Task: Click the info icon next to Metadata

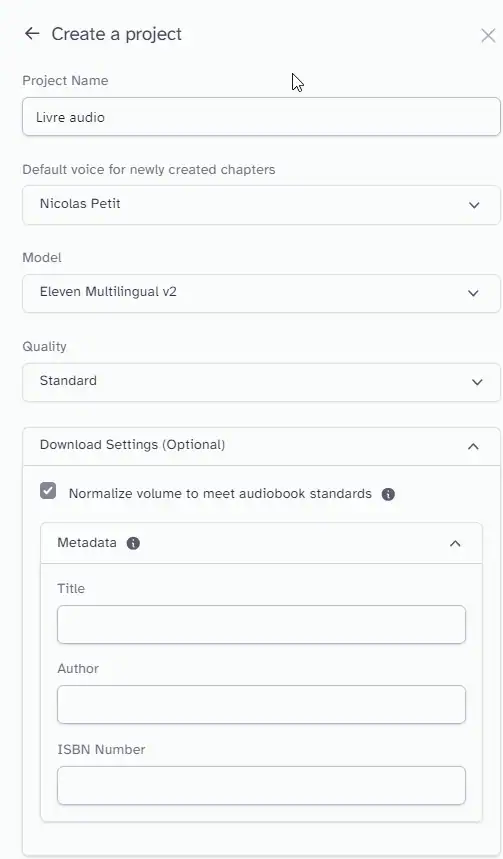Action: (133, 543)
